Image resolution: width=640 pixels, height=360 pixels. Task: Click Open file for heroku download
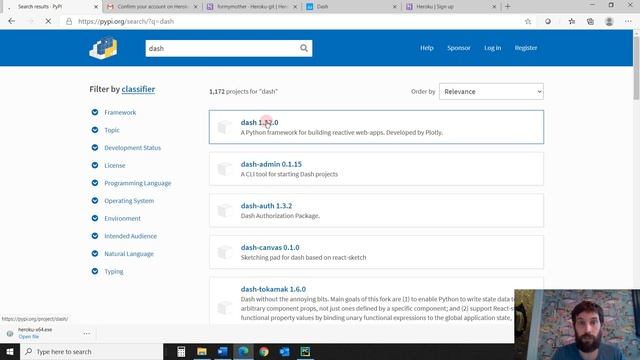coord(29,337)
